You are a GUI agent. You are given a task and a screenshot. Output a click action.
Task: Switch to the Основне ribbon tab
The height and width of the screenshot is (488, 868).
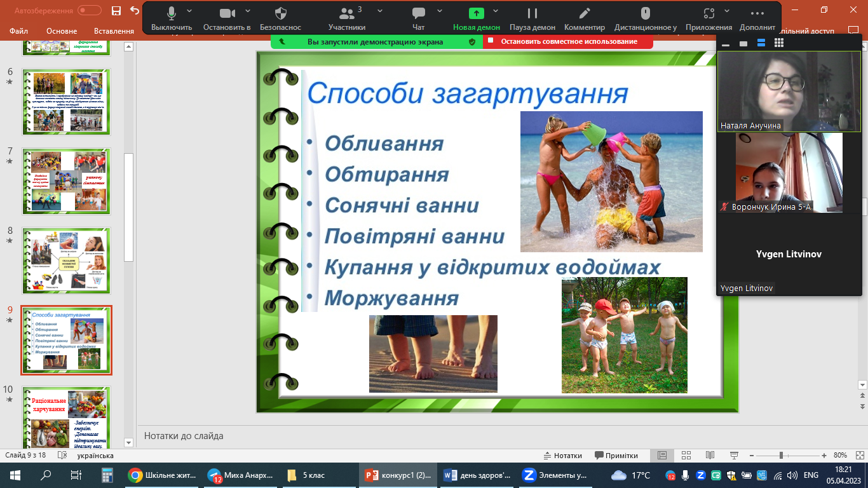(x=62, y=31)
